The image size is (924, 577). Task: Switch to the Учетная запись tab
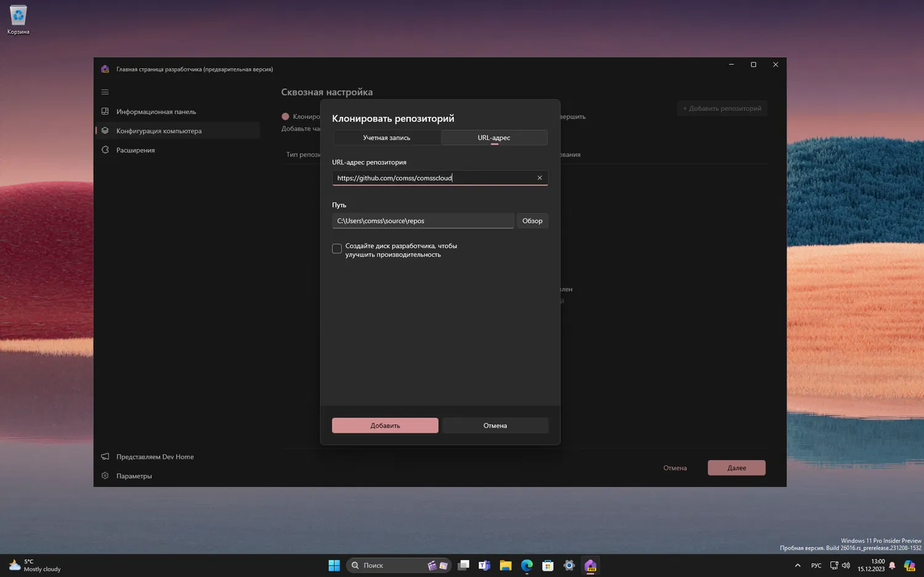coord(387,137)
